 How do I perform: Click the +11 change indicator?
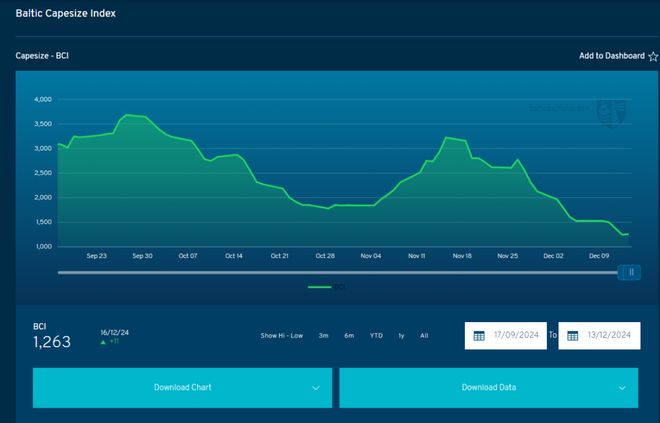110,341
